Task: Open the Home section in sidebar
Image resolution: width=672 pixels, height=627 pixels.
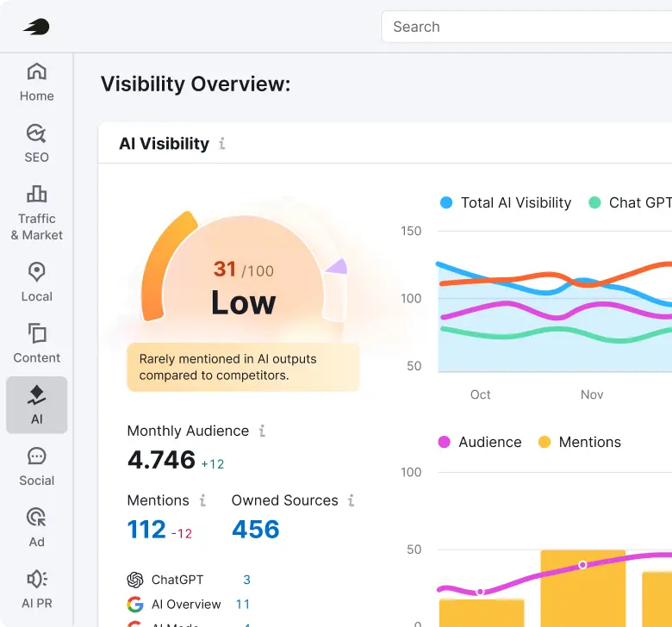Action: tap(36, 83)
